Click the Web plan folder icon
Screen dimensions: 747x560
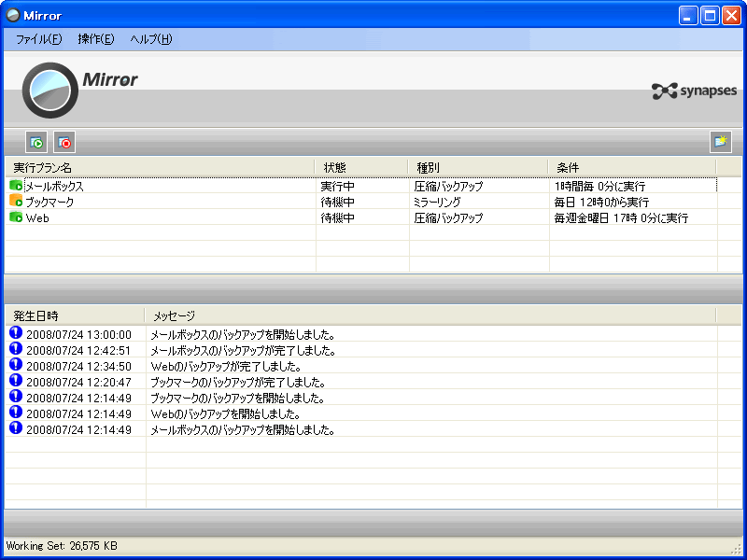16,217
